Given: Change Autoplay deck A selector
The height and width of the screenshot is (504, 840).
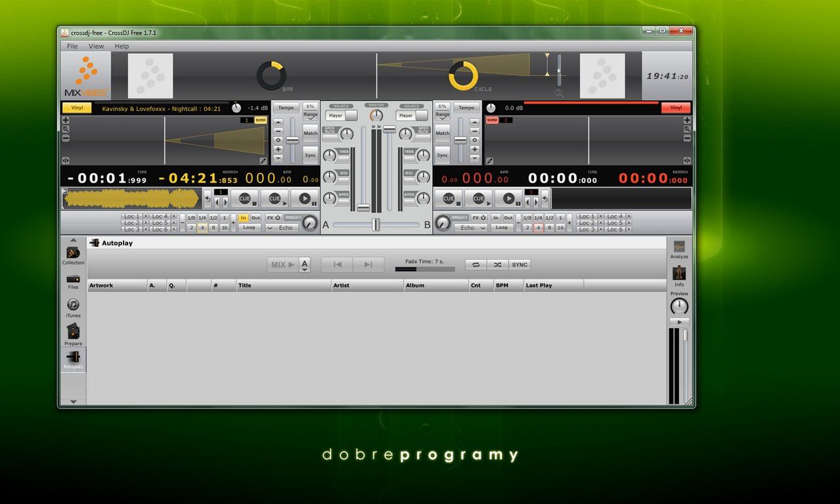Looking at the screenshot, I should [305, 264].
